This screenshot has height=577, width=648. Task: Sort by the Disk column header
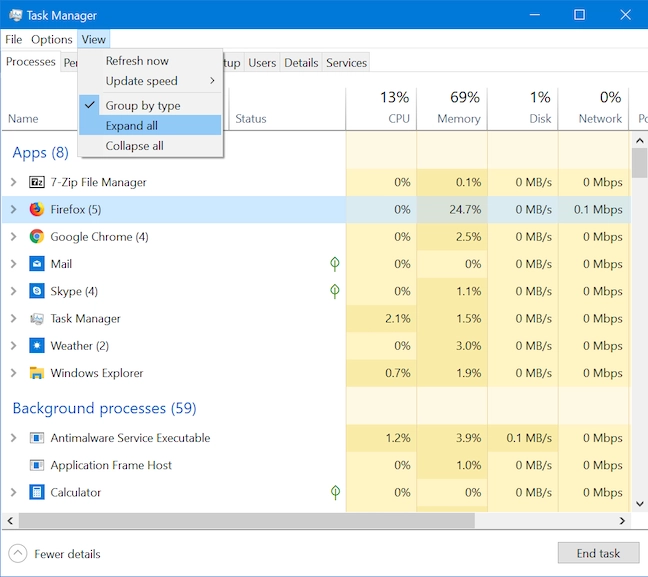pyautogui.click(x=523, y=109)
